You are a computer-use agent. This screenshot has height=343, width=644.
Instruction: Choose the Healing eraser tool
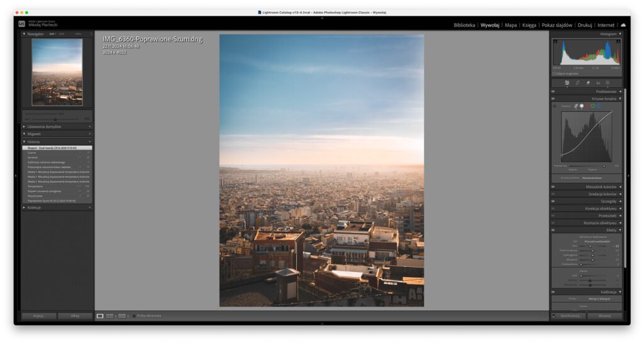click(x=588, y=82)
